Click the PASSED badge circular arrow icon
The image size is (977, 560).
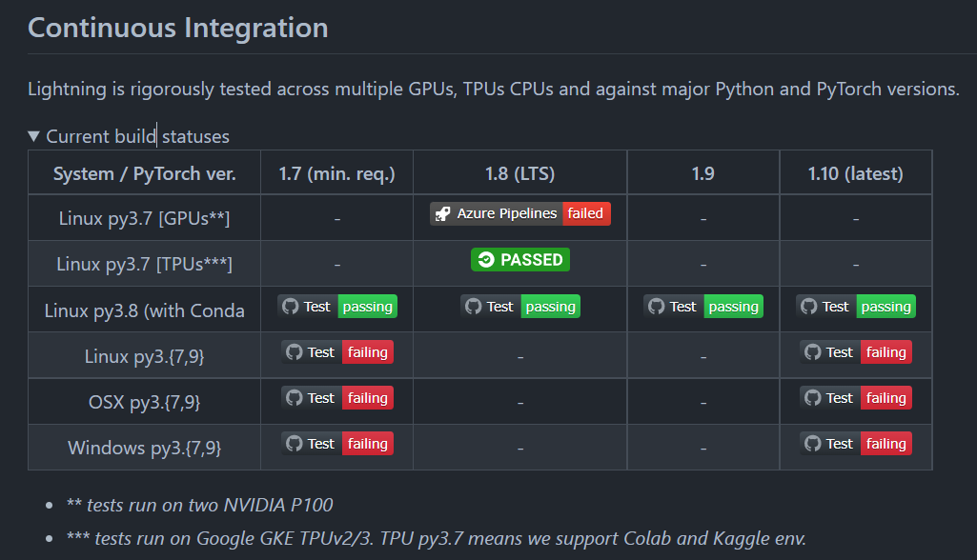[486, 260]
